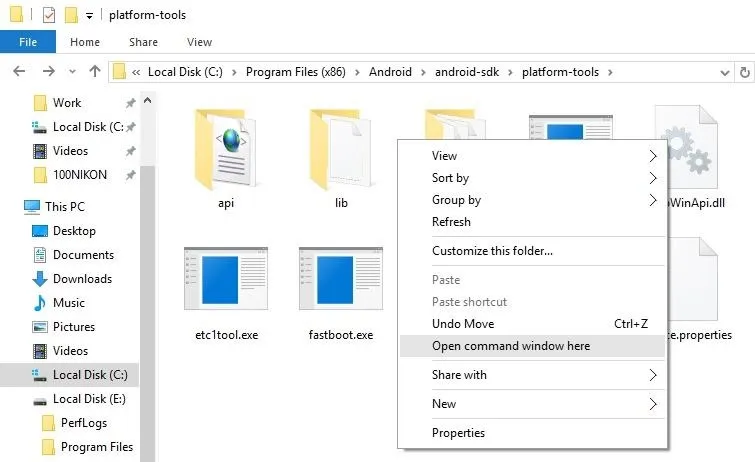Viewport: 755px width, 462px height.
Task: Open the api folder icon
Action: [225, 152]
